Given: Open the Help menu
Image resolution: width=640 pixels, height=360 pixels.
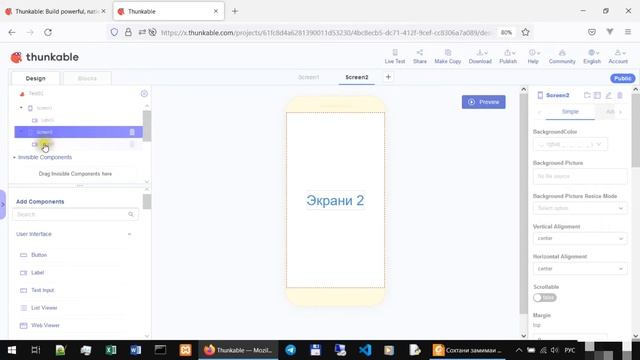Looking at the screenshot, I should (533, 57).
